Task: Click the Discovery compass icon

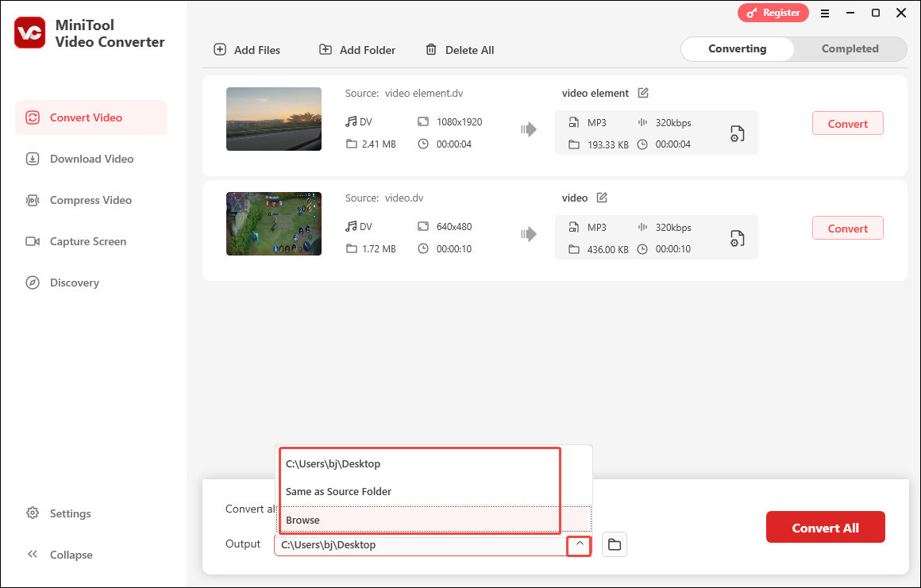Action: point(33,282)
